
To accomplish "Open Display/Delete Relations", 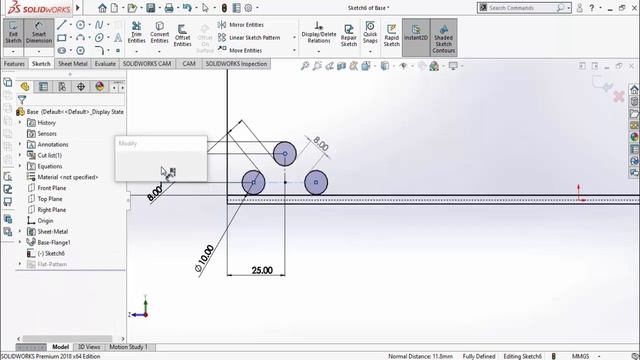I will point(319,33).
